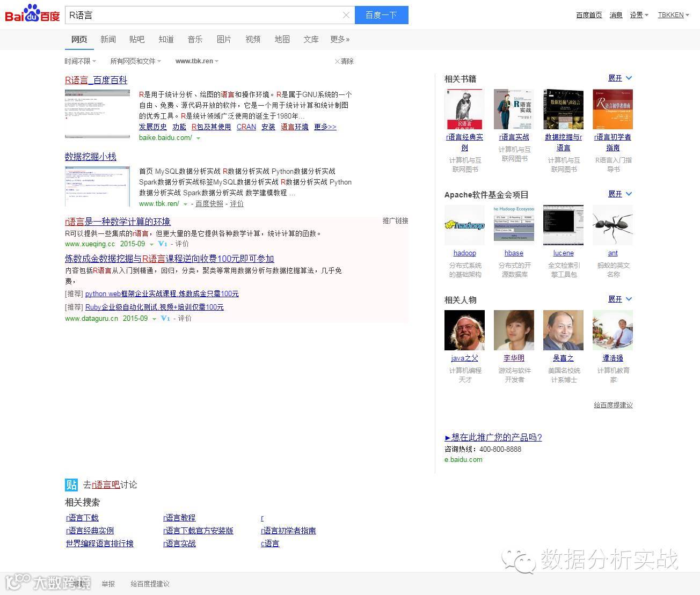The width and height of the screenshot is (700, 595).
Task: Click the CRAN sublink
Action: [246, 127]
